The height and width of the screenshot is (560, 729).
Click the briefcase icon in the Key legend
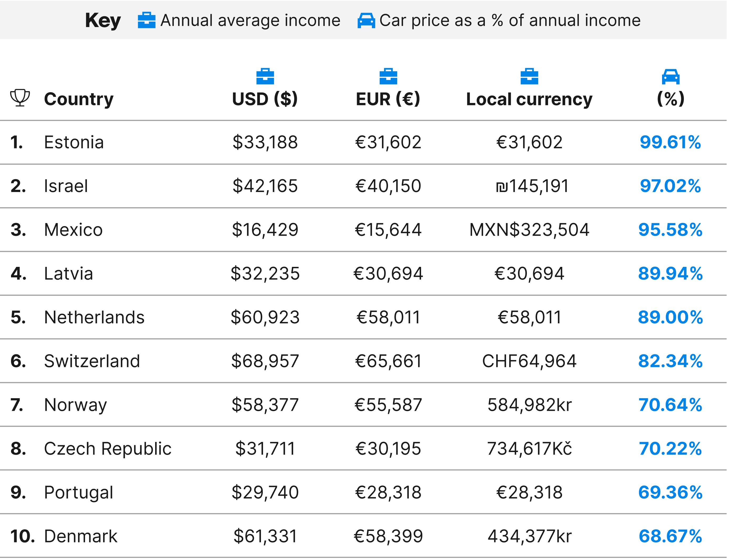146,20
